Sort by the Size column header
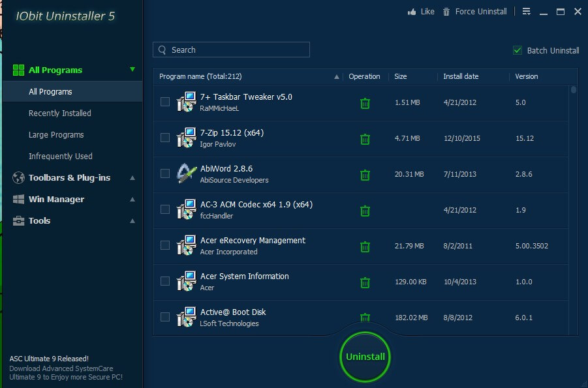 point(401,76)
